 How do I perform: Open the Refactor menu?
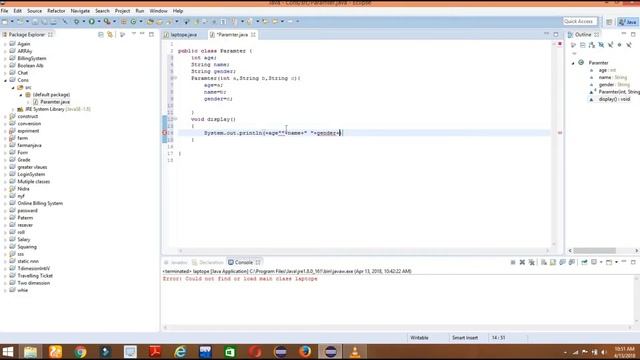coord(56,11)
